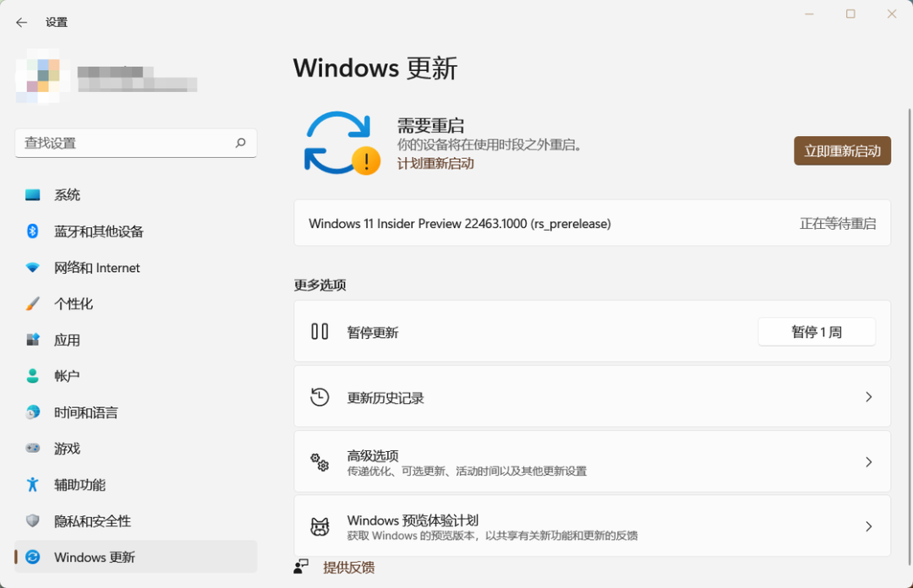Click the 时间和语言 globe clock icon

click(33, 412)
